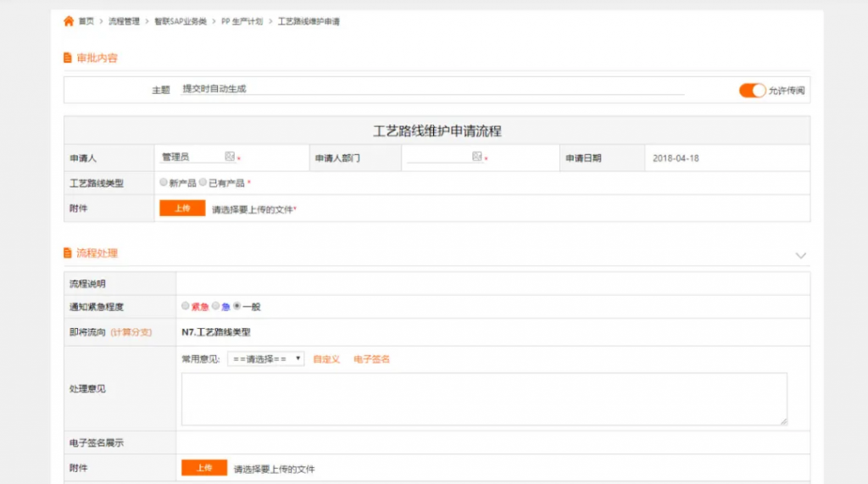
Task: Click the 流程处理 section document icon
Action: pos(68,253)
